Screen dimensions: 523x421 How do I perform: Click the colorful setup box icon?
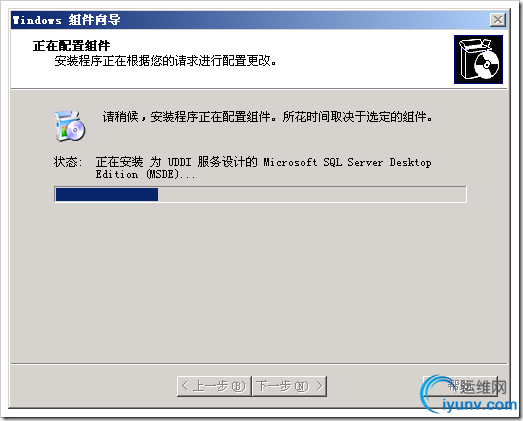[x=70, y=126]
